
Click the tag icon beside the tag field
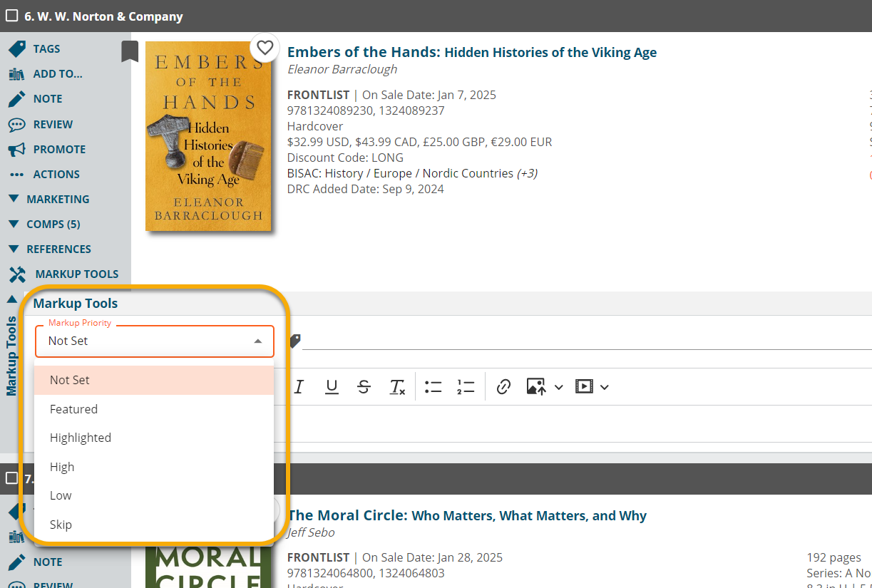(295, 341)
